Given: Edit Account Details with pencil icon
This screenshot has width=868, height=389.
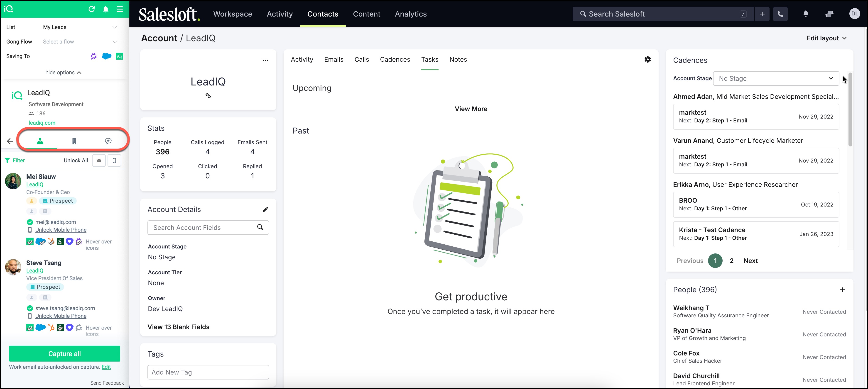Looking at the screenshot, I should [x=265, y=209].
